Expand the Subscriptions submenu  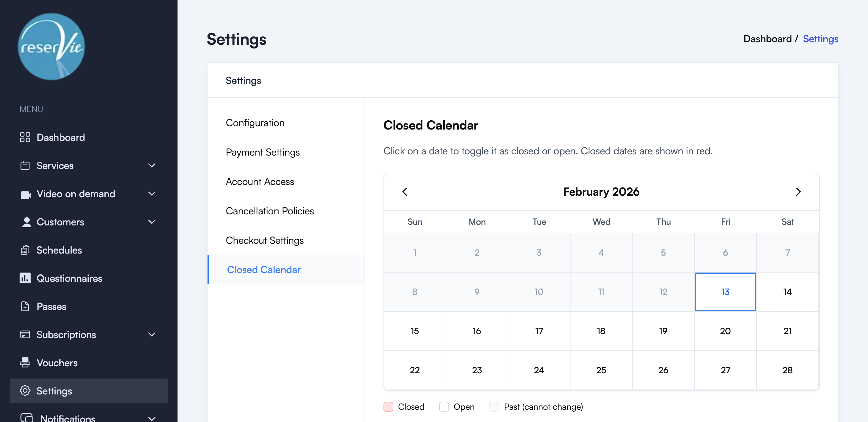coord(152,334)
